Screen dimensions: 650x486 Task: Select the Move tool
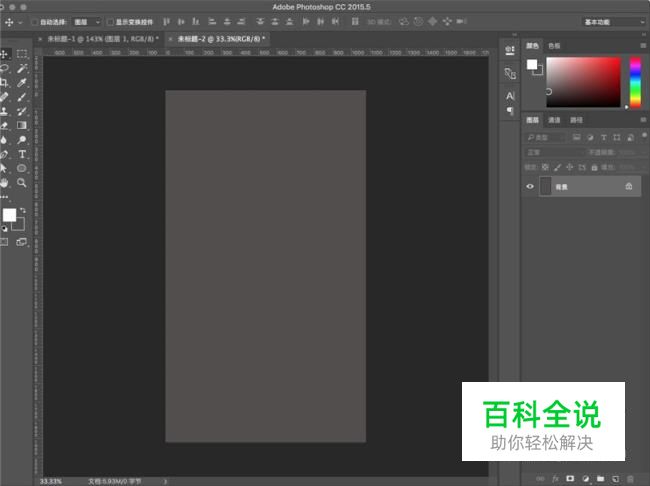pyautogui.click(x=5, y=53)
